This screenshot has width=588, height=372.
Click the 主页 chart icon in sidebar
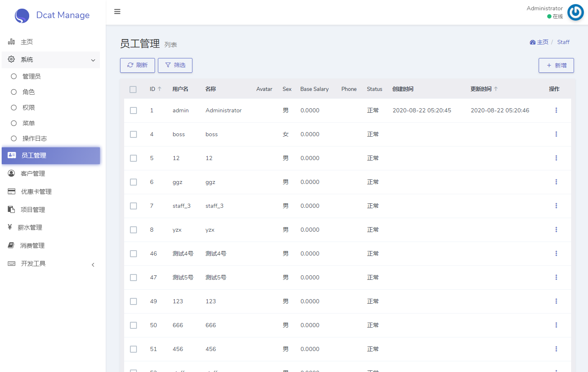tap(12, 42)
